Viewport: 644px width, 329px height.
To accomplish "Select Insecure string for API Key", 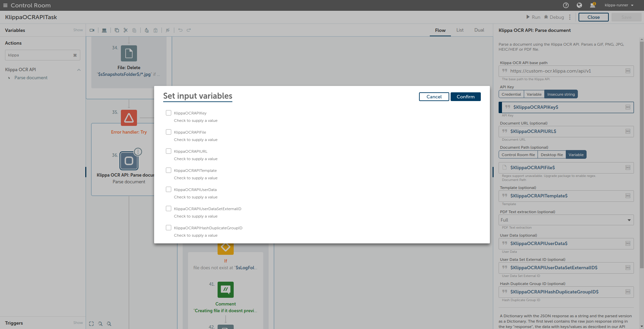I will (x=561, y=94).
